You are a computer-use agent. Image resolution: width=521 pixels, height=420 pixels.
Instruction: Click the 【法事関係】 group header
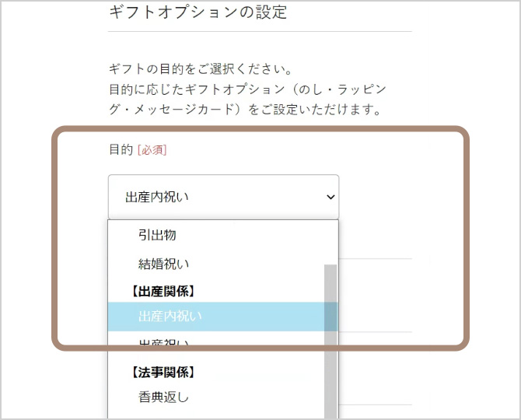[x=163, y=373]
